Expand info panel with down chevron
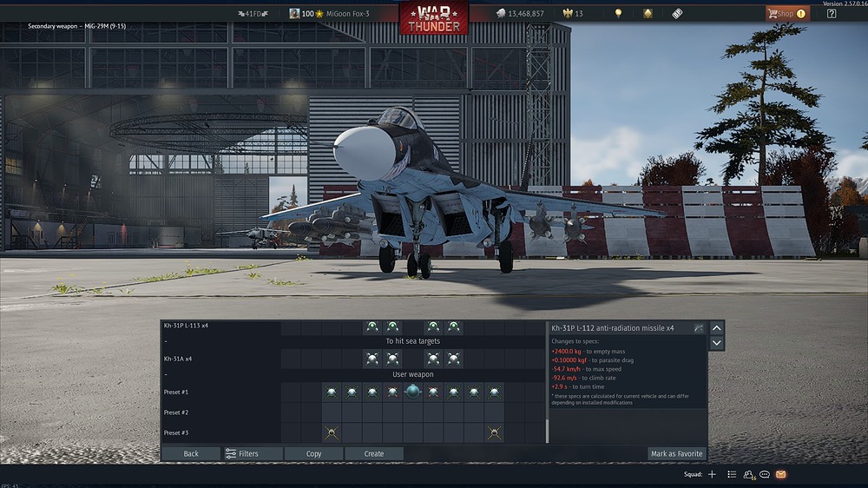The image size is (868, 488). pos(716,343)
